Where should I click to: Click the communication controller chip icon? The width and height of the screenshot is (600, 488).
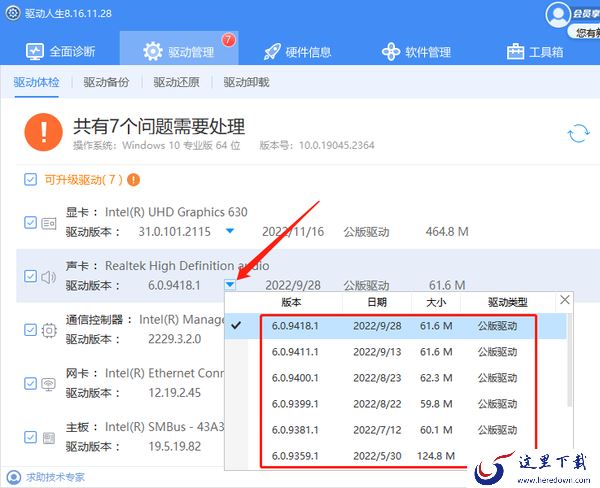pyautogui.click(x=49, y=330)
